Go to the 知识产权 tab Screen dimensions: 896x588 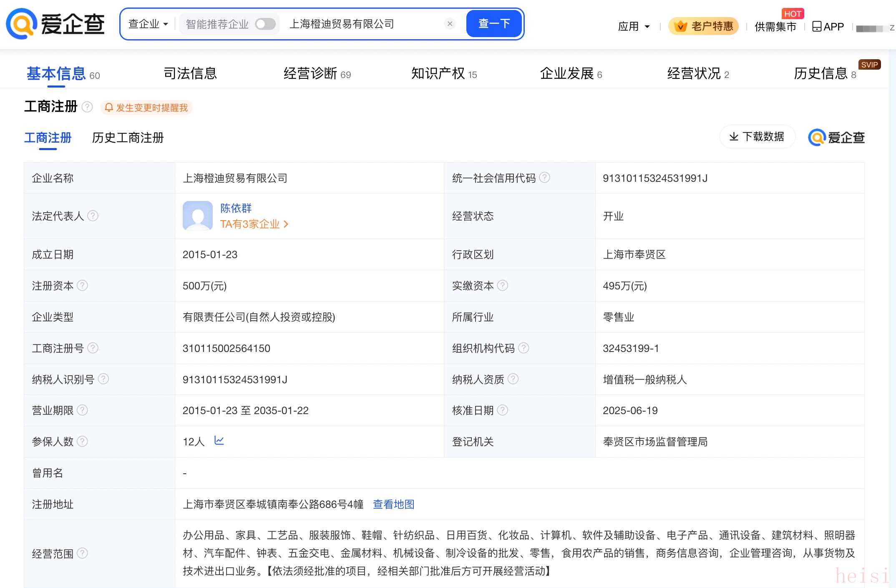[x=444, y=73]
